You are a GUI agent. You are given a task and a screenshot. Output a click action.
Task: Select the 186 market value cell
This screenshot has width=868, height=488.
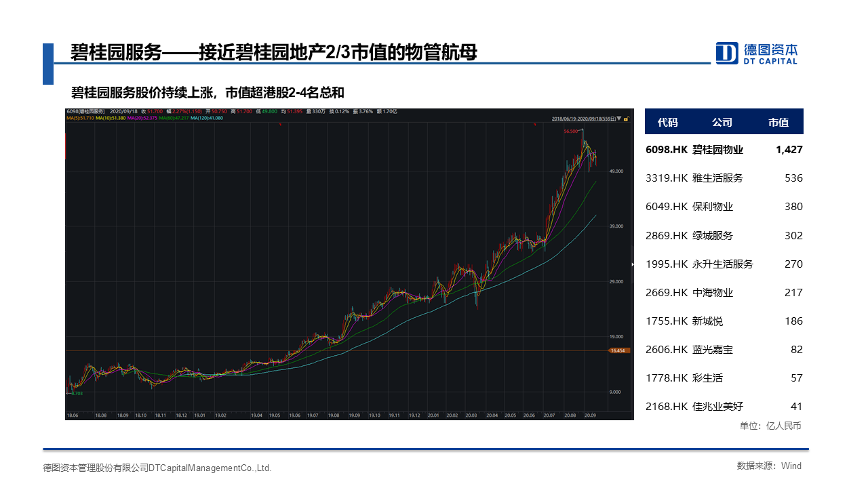(793, 321)
